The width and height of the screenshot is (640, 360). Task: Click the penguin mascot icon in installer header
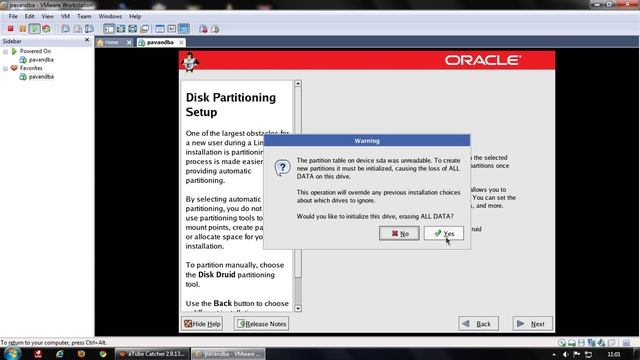[x=190, y=62]
